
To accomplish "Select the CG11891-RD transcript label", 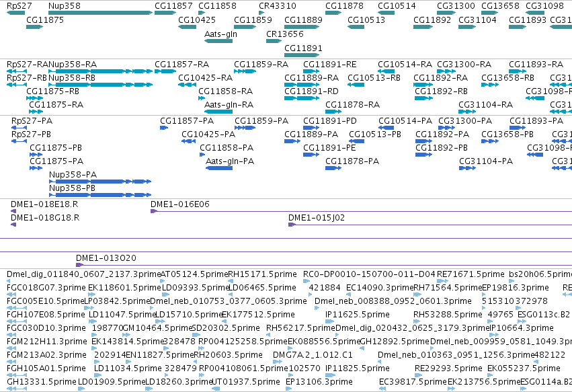I will pos(311,91).
